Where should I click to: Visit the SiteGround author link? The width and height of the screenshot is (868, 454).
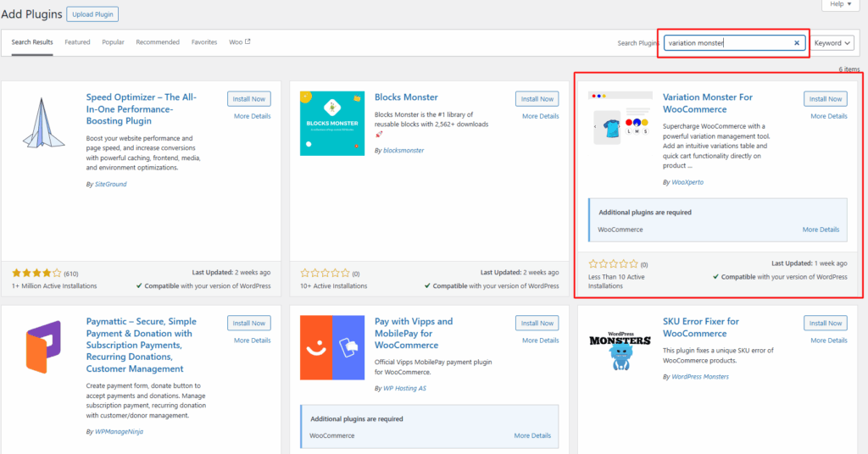pyautogui.click(x=111, y=184)
